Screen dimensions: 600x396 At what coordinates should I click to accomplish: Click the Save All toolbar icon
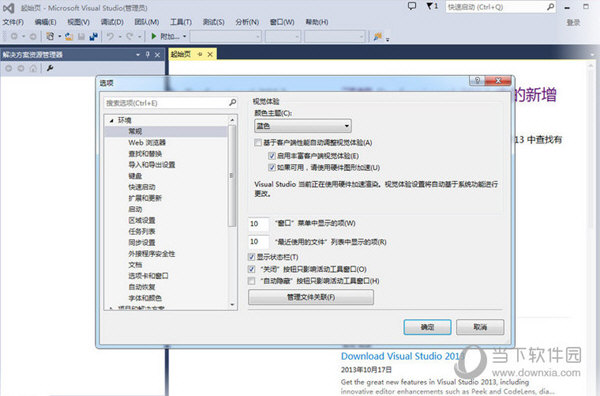tap(93, 36)
